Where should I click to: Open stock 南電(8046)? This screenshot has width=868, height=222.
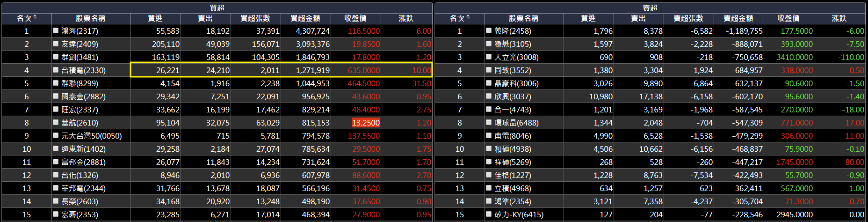pyautogui.click(x=513, y=136)
